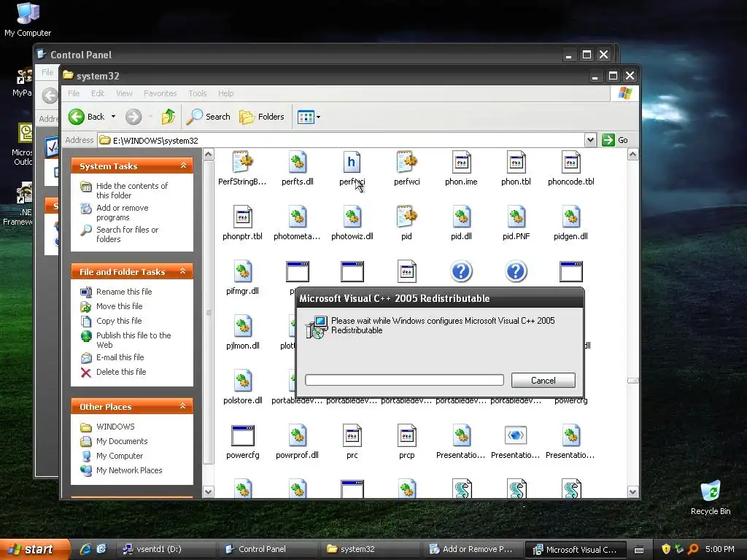The width and height of the screenshot is (747, 560).
Task: Select the prcp file
Action: [x=406, y=441]
